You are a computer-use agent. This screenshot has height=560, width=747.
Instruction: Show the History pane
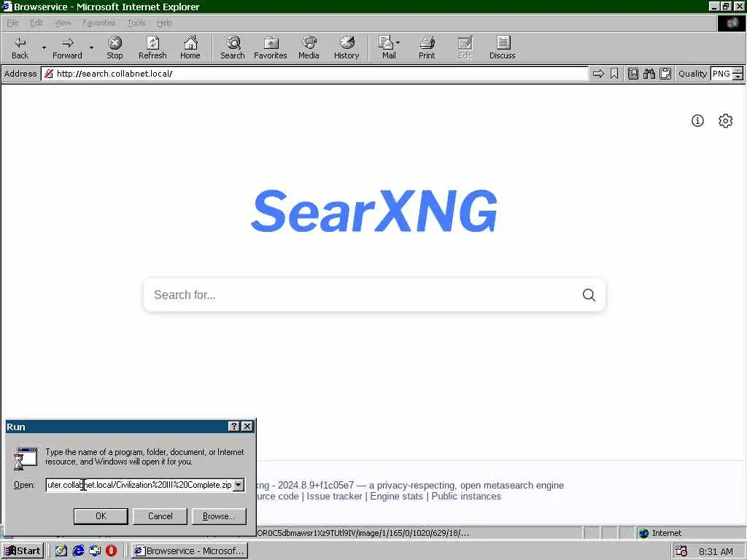(x=347, y=47)
